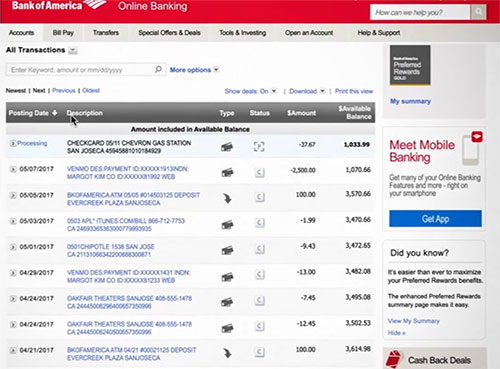Image resolution: width=500 pixels, height=369 pixels.
Task: Click card type icon in iTunes row
Action: (227, 225)
